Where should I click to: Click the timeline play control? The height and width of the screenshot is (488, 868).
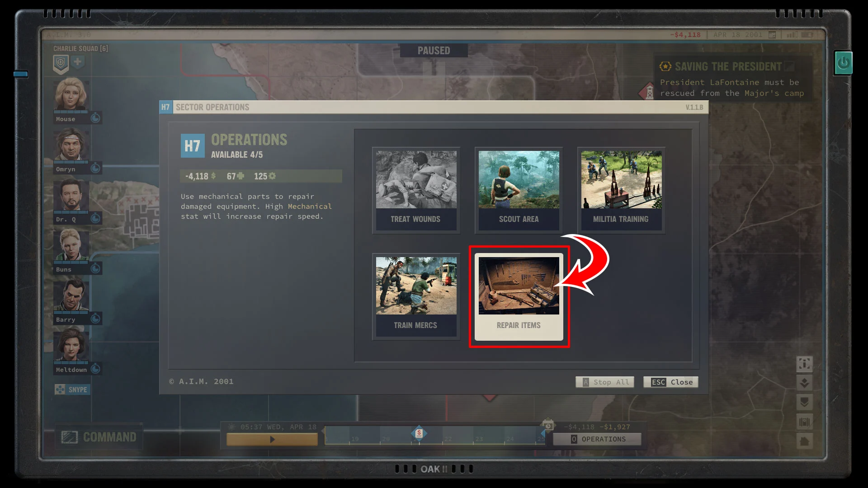273,439
